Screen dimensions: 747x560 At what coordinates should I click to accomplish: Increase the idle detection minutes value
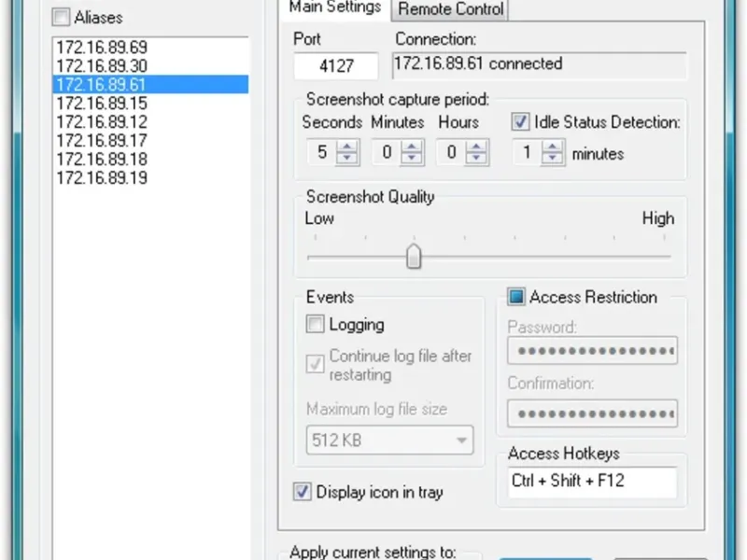pyautogui.click(x=553, y=147)
